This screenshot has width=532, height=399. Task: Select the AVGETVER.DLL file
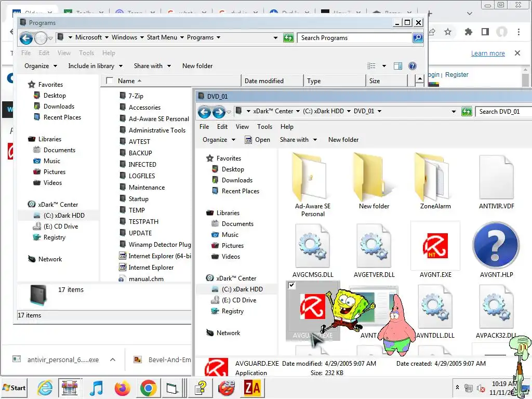[x=374, y=250]
